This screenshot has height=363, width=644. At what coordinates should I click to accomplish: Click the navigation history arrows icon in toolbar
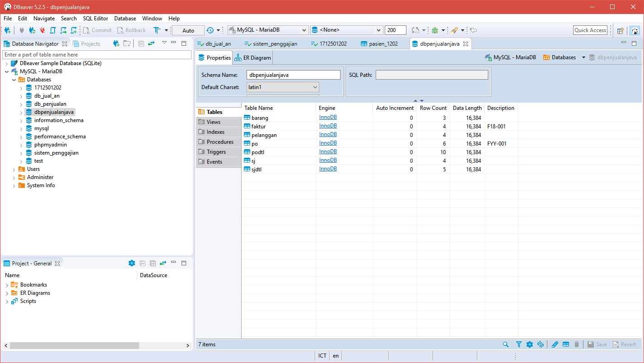[415, 30]
